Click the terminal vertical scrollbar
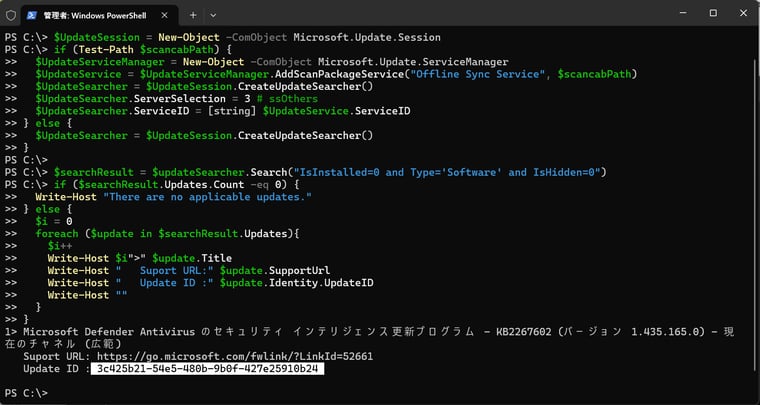 click(x=756, y=213)
